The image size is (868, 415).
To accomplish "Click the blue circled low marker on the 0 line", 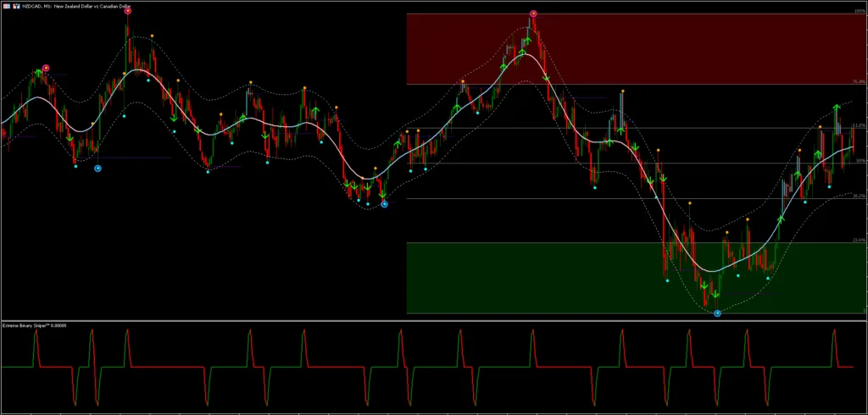I will 717,313.
